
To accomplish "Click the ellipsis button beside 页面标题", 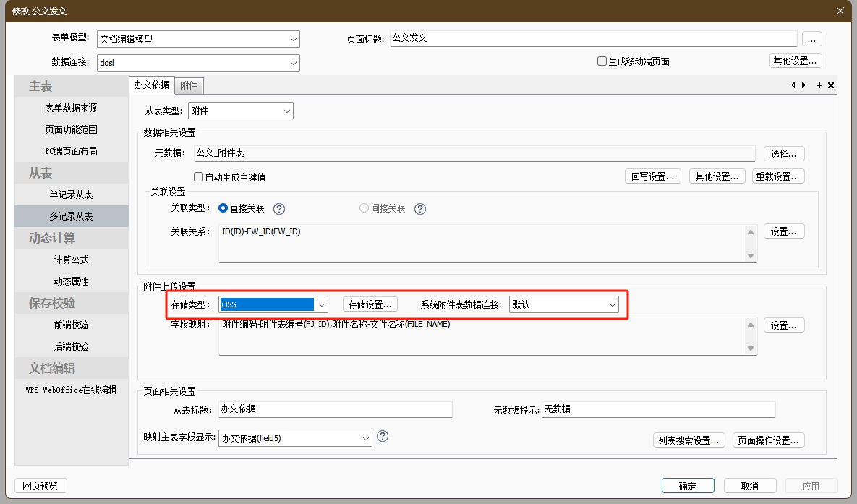I will (x=811, y=39).
